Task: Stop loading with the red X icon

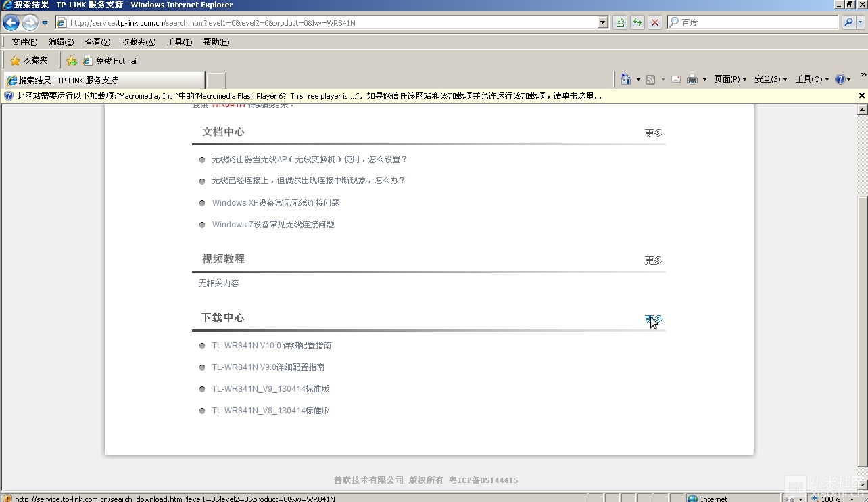Action: 654,22
